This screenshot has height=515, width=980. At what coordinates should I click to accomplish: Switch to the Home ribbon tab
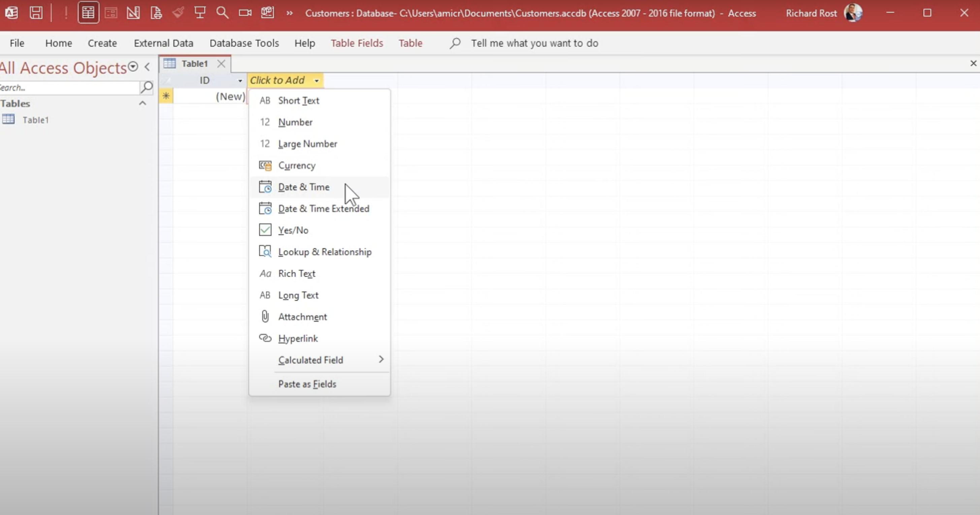[x=59, y=43]
